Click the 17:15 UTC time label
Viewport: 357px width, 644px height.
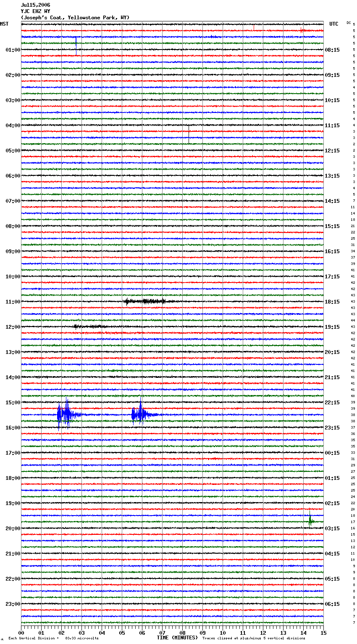[332, 277]
